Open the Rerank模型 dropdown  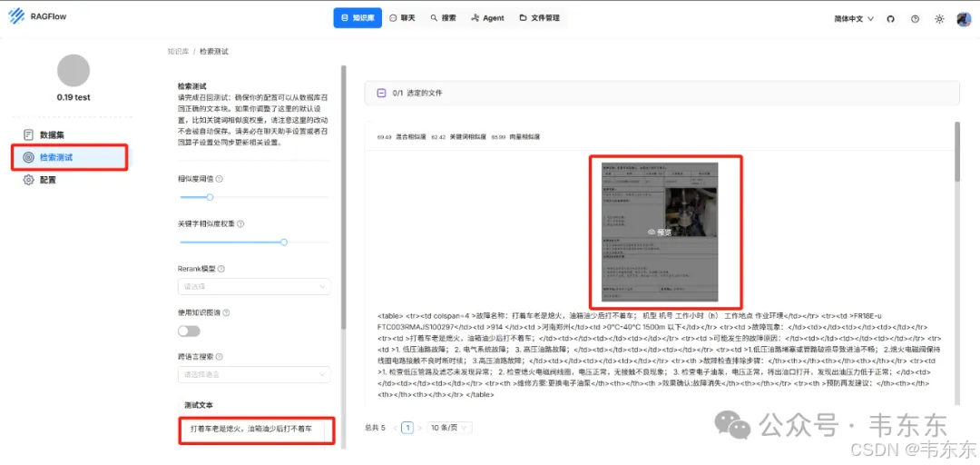tap(254, 287)
